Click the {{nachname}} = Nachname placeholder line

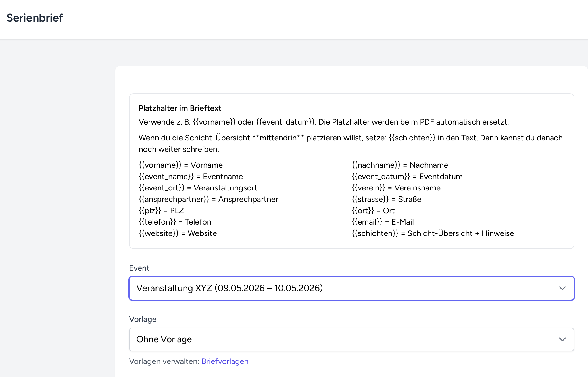point(400,165)
